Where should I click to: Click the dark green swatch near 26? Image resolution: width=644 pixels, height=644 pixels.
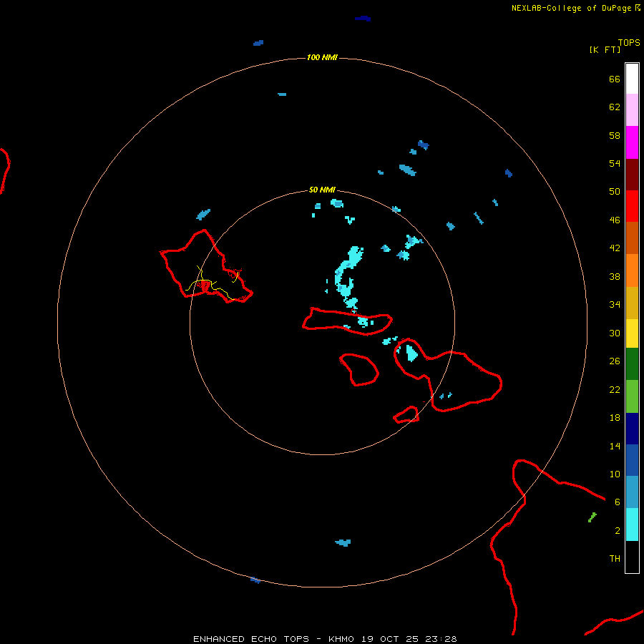[x=632, y=364]
